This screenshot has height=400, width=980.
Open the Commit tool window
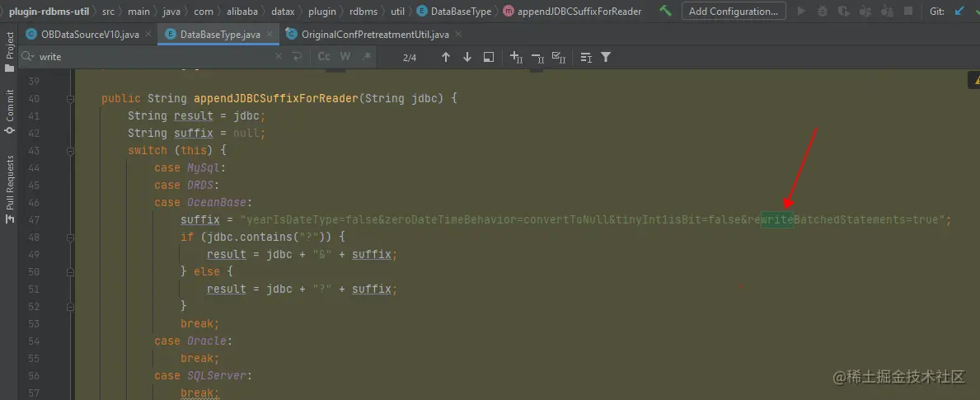coord(9,112)
